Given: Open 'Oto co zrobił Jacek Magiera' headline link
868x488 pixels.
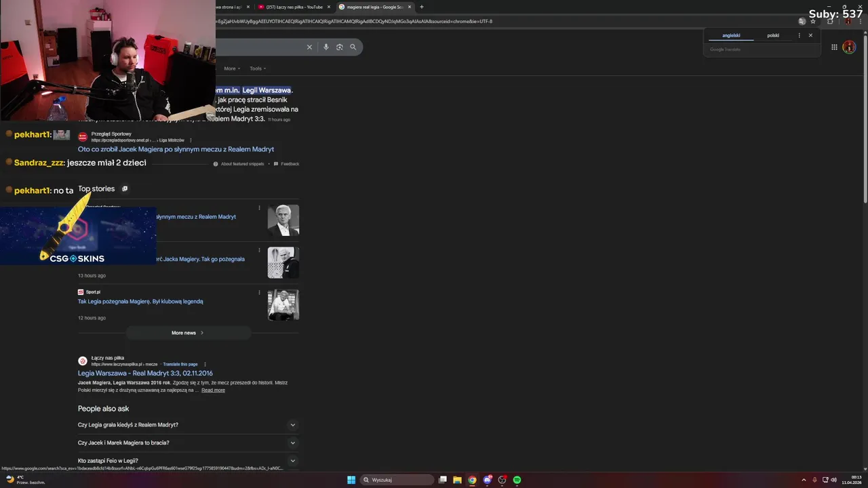Looking at the screenshot, I should tap(176, 149).
